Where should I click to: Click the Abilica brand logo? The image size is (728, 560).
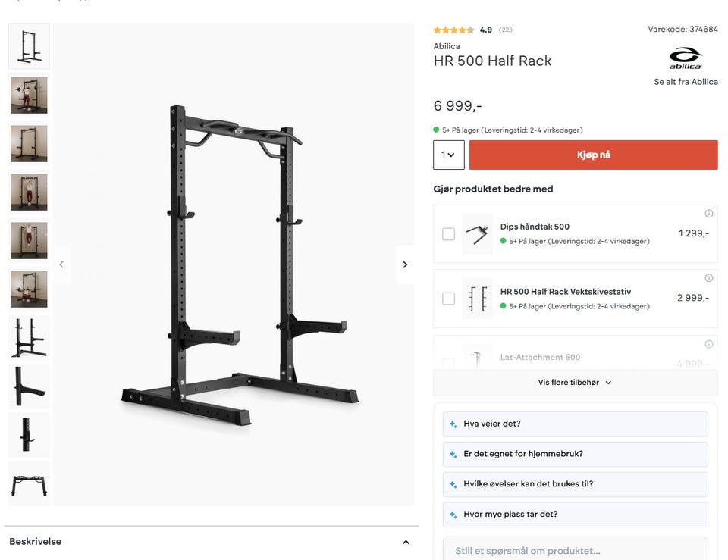point(686,58)
